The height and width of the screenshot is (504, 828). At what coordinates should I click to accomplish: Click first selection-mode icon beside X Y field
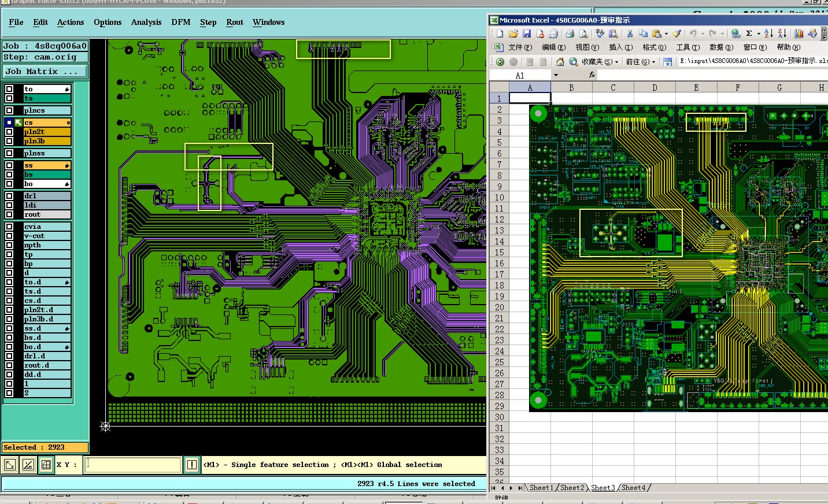point(10,465)
